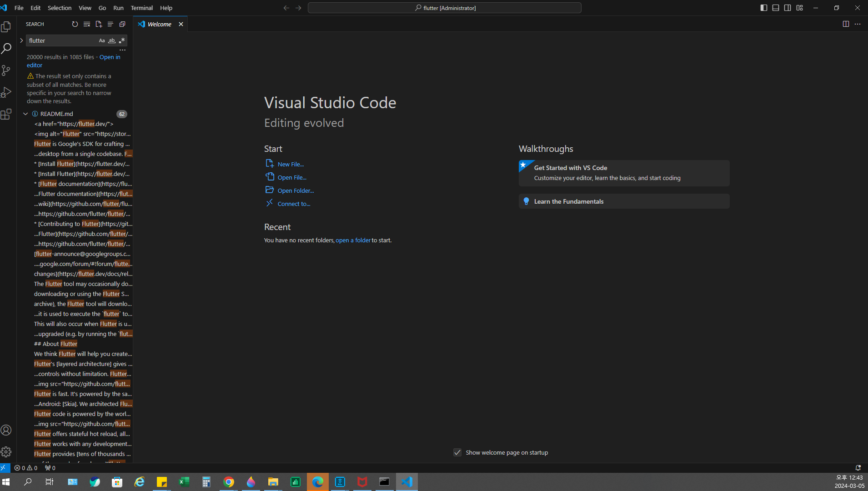Collapse all search results
Viewport: 868px width, 491px height.
122,24
